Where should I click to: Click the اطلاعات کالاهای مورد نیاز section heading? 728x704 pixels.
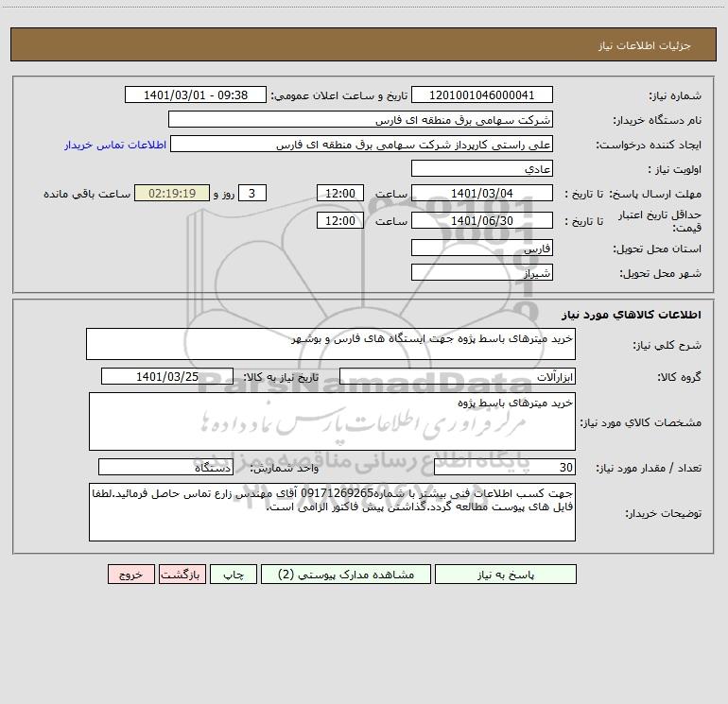tap(631, 315)
